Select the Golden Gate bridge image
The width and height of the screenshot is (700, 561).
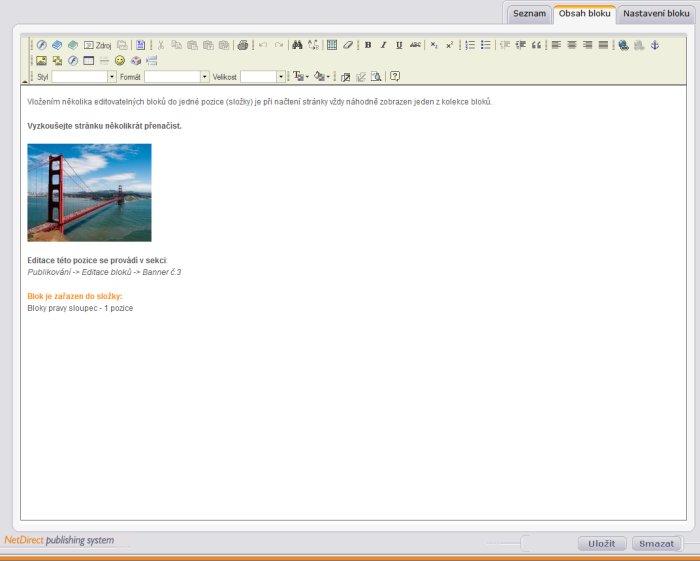click(89, 192)
